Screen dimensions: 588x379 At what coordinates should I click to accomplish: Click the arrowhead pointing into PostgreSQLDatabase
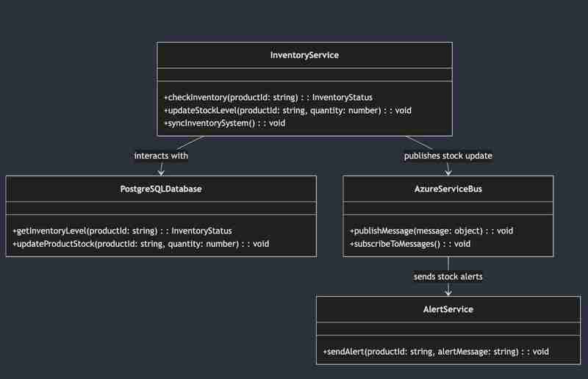pos(161,172)
